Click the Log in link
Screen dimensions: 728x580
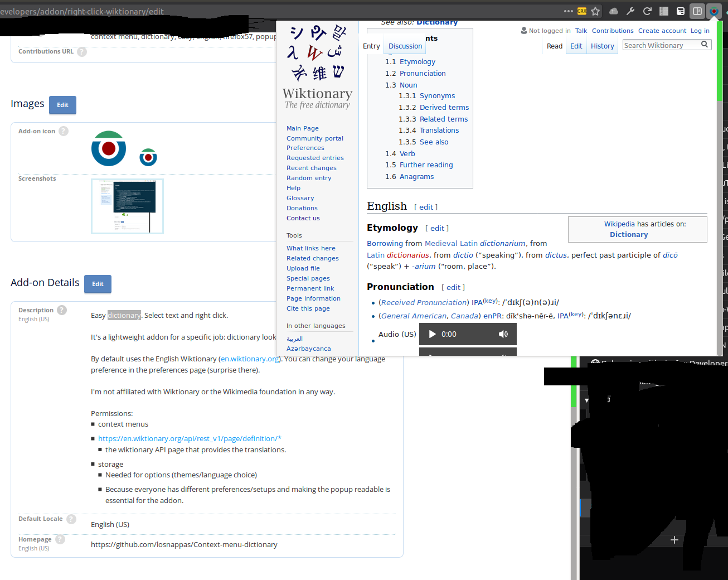[700, 31]
